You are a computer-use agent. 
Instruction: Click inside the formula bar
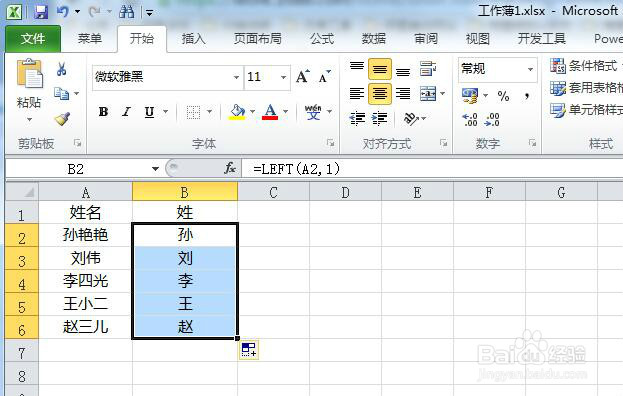coord(433,169)
